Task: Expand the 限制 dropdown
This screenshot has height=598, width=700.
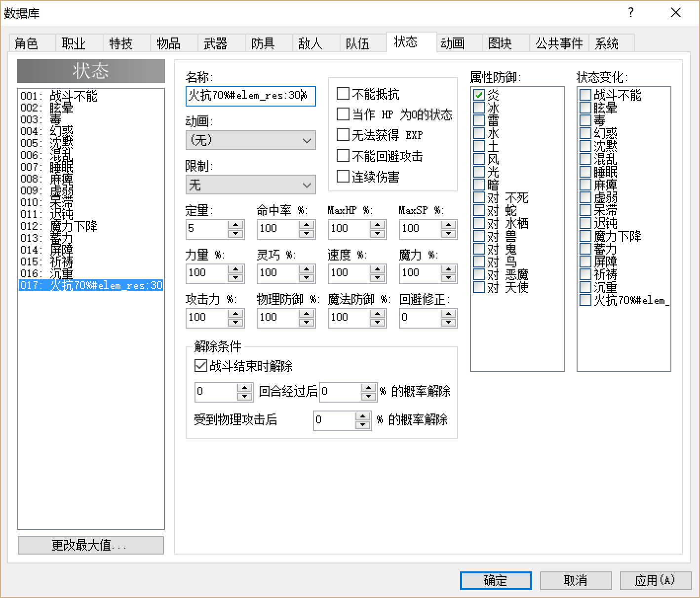Action: 251,185
